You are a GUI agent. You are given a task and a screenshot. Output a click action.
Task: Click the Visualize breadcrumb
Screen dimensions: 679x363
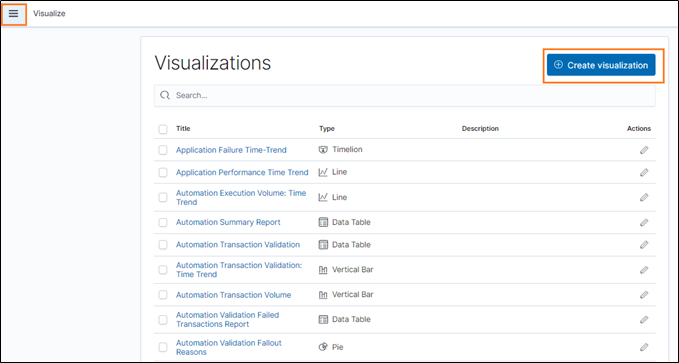[49, 13]
